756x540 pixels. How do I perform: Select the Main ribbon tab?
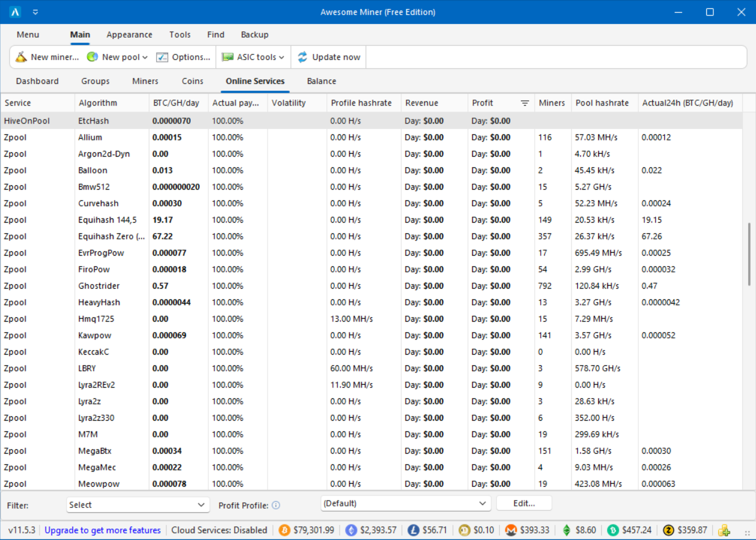[x=80, y=35]
